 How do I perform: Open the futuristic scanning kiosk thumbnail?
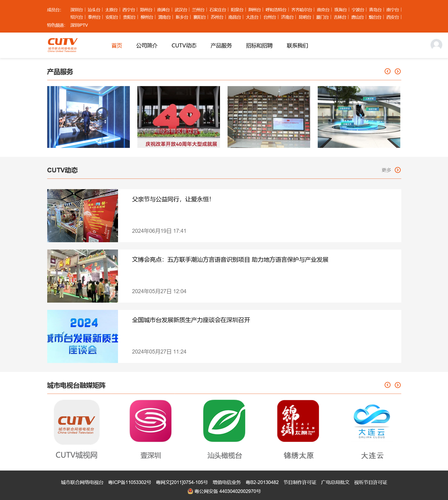[359, 117]
